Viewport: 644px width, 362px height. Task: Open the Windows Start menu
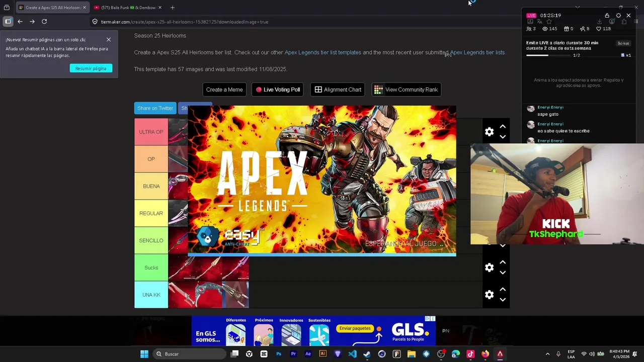[144, 354]
